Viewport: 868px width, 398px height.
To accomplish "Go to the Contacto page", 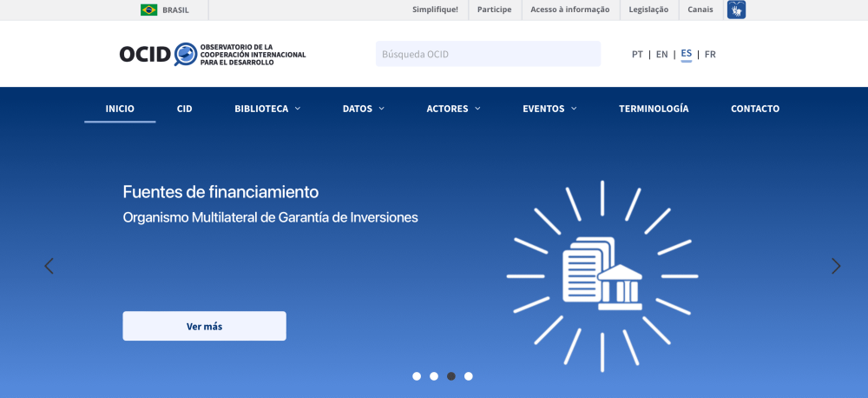I will (755, 109).
